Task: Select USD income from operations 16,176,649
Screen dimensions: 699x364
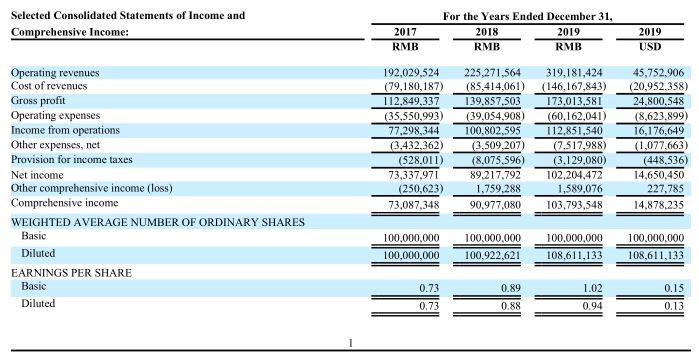Action: pos(658,131)
